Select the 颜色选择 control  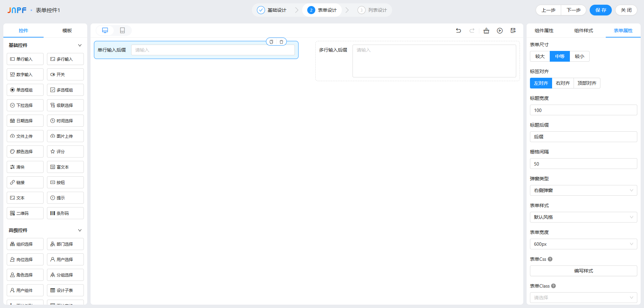click(x=25, y=151)
